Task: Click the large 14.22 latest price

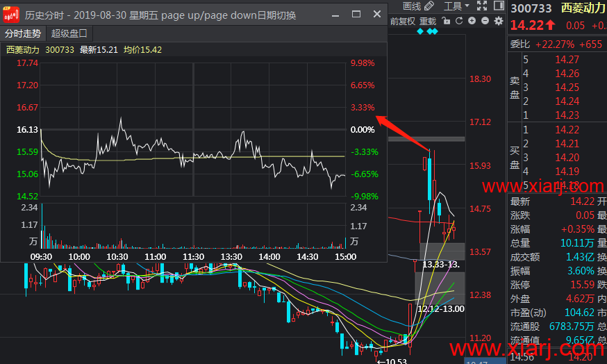Action: pos(527,26)
